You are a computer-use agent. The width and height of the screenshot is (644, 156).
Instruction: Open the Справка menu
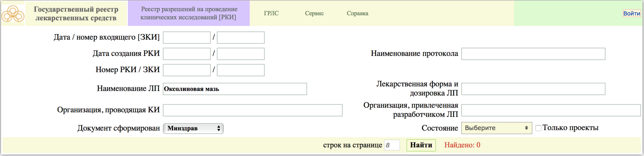[x=357, y=13]
